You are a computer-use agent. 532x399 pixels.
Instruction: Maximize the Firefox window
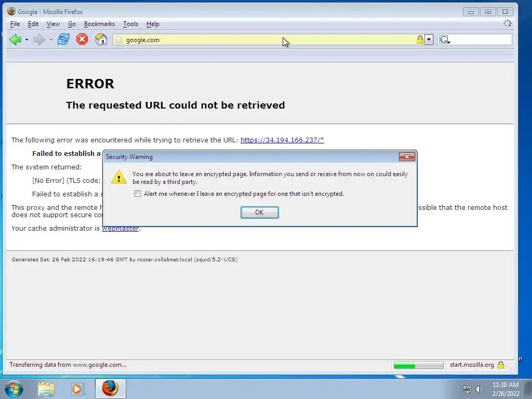pos(488,12)
